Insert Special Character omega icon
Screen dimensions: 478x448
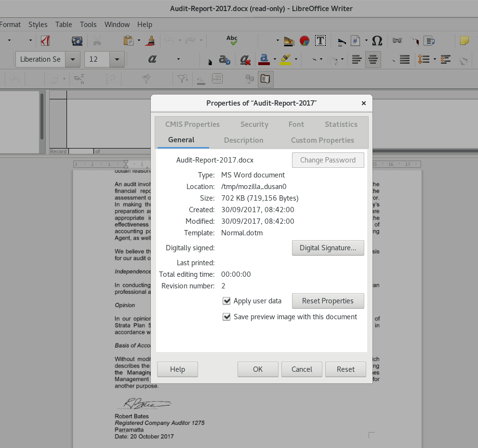coord(377,41)
